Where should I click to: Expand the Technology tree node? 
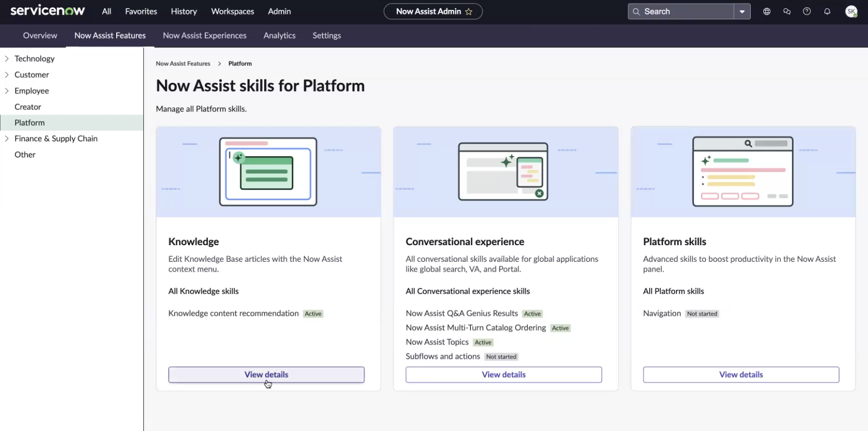(7, 59)
